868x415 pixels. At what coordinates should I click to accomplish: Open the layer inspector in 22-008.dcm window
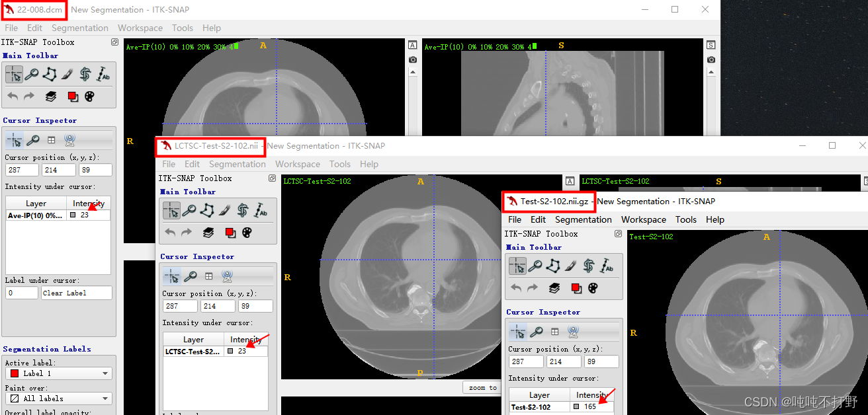(51, 96)
